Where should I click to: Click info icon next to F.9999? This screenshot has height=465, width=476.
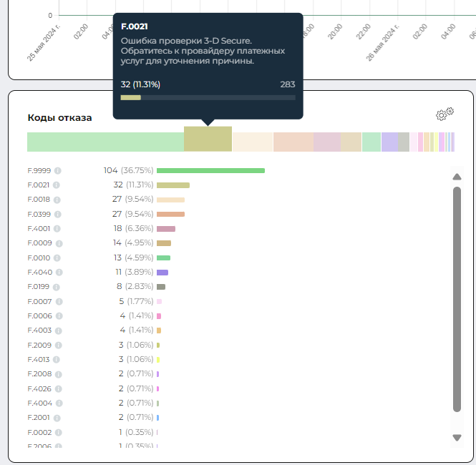coord(58,170)
